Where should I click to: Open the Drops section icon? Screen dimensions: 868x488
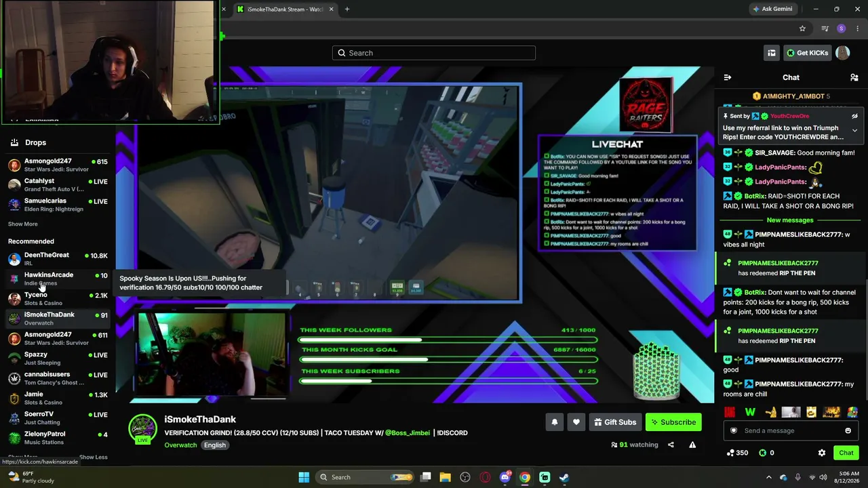pyautogui.click(x=14, y=142)
